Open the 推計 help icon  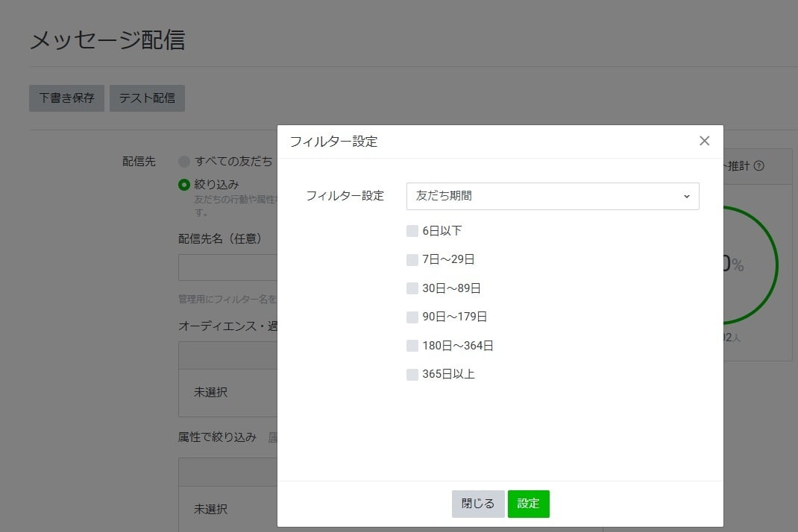pos(758,166)
